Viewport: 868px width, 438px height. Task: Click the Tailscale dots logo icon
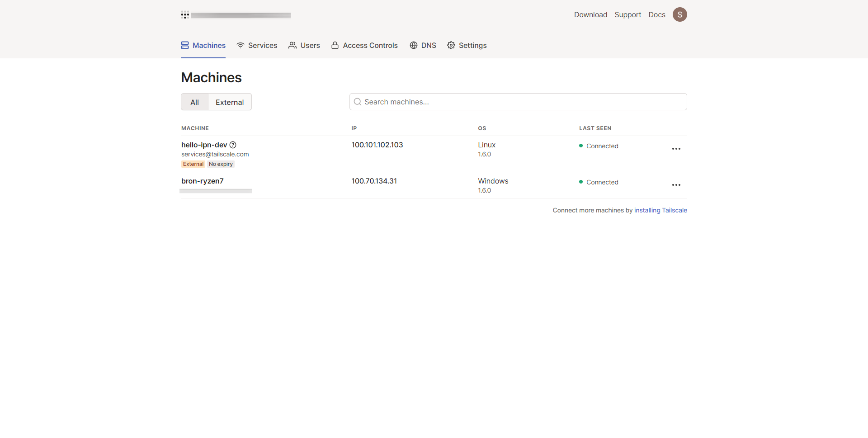tap(185, 15)
